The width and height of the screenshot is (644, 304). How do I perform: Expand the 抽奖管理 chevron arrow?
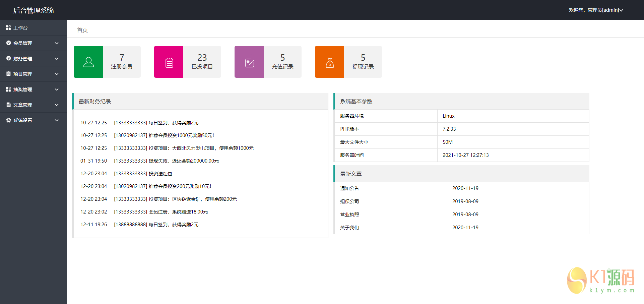tap(57, 89)
